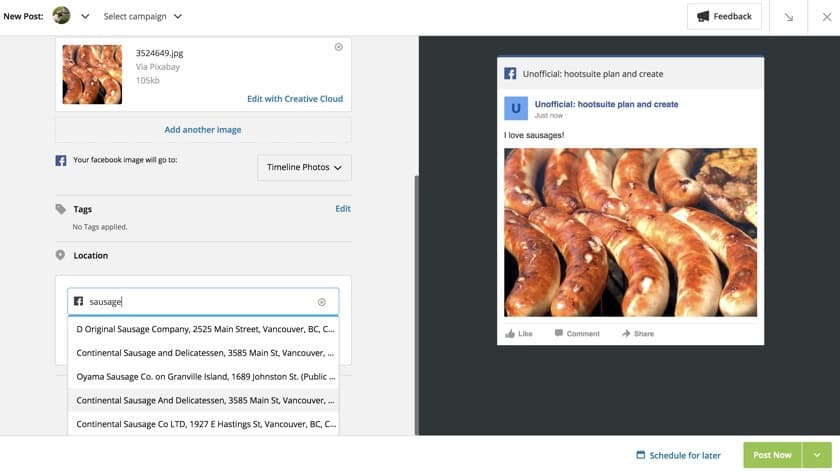Click Edit link for Tags
This screenshot has height=472, width=840.
343,209
